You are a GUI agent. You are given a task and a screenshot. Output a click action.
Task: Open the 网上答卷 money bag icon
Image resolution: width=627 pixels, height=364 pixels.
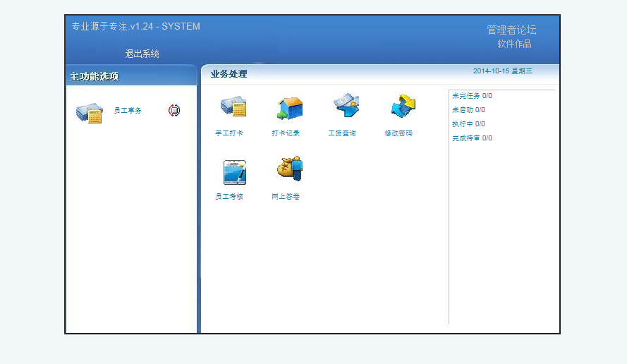(289, 170)
